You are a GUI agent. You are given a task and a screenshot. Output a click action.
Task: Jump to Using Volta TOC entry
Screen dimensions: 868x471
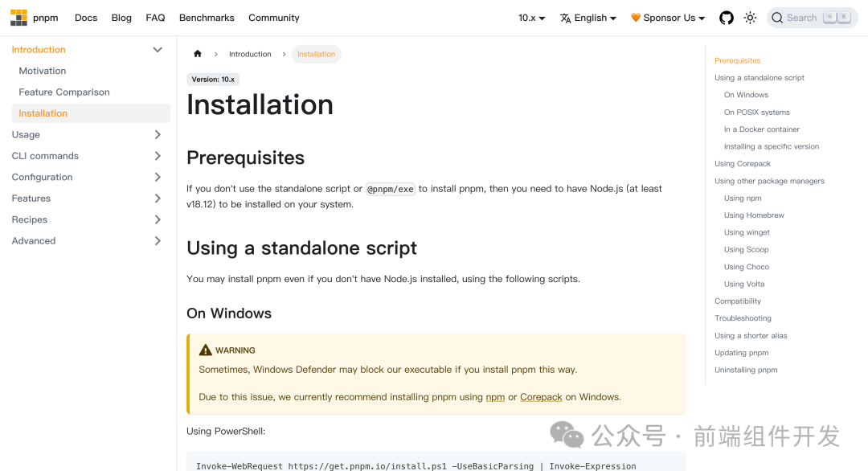click(x=744, y=284)
